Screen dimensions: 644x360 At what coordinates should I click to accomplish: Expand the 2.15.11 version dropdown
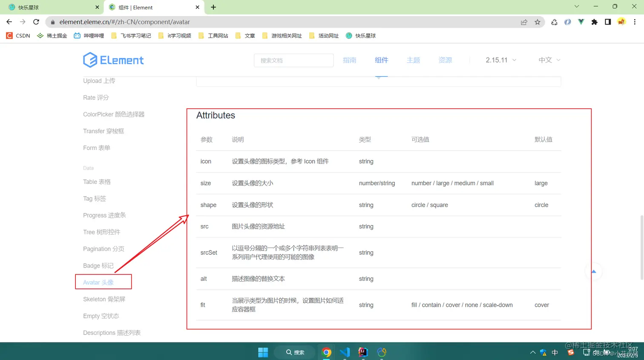(x=501, y=60)
